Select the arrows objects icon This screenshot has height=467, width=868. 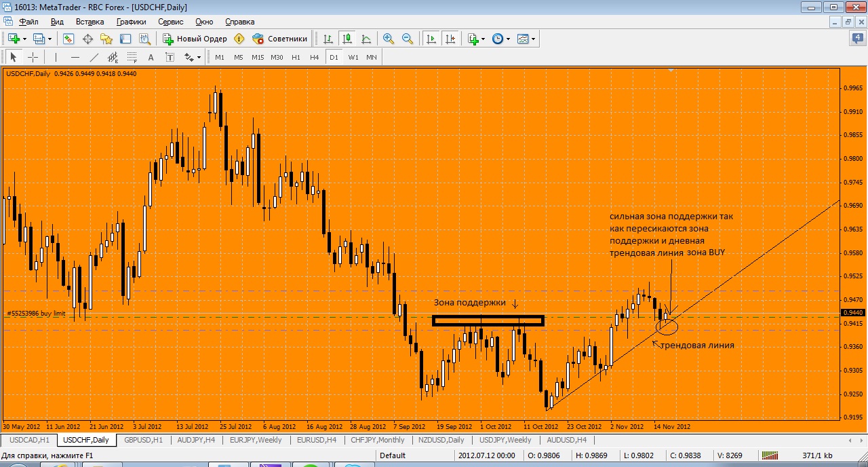(x=189, y=58)
